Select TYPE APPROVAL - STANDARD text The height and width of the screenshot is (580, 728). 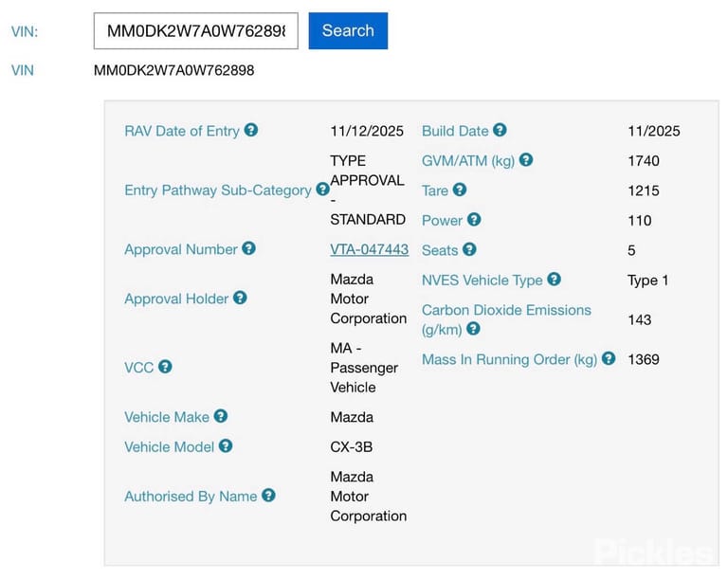pos(368,190)
